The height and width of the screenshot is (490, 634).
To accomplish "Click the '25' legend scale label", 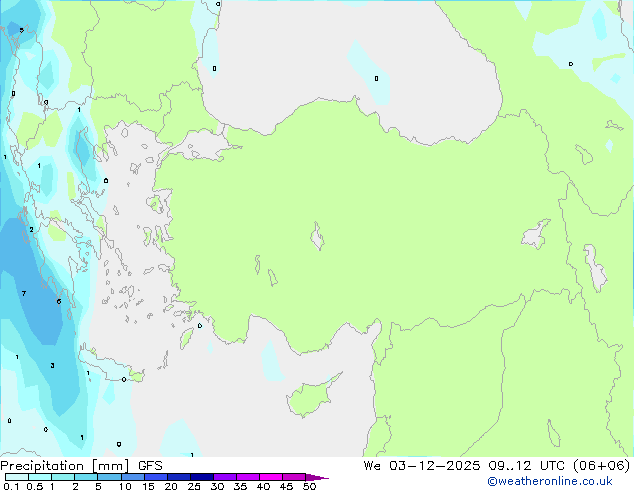I will [x=194, y=486].
